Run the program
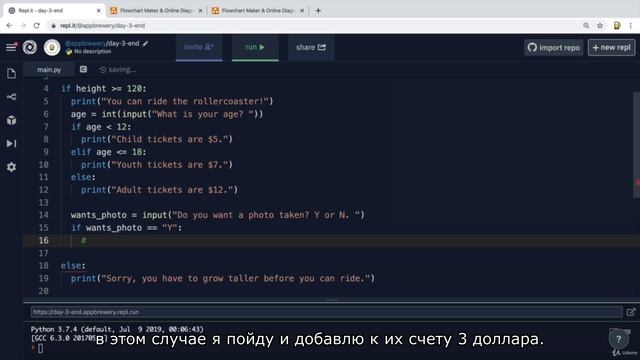This screenshot has width=640, height=360. click(255, 47)
